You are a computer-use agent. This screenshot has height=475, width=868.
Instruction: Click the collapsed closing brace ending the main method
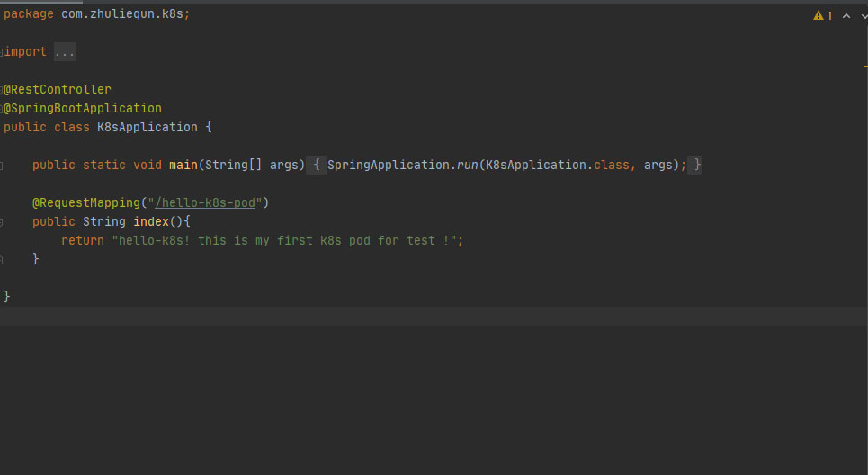tap(695, 166)
